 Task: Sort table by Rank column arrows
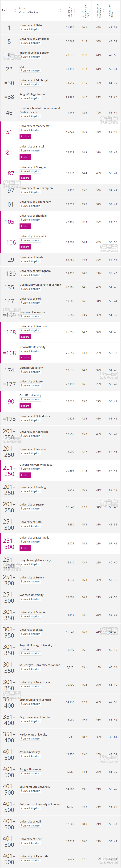coord(15,10)
